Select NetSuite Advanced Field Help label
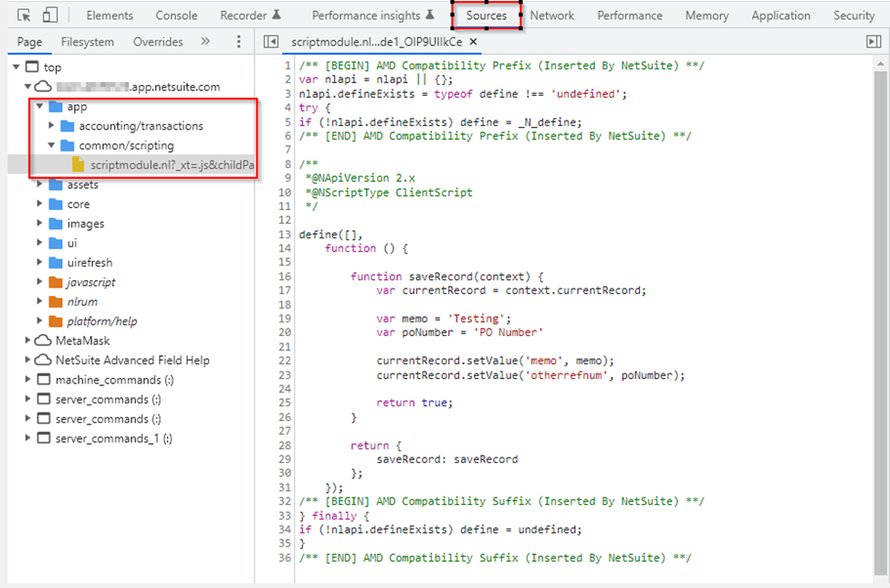 (132, 360)
